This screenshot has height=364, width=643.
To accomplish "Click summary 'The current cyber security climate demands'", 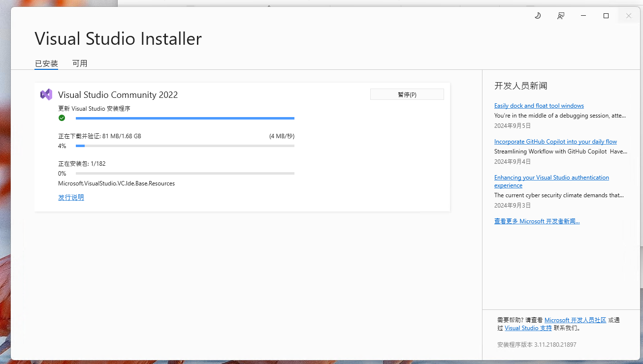I will point(559,195).
